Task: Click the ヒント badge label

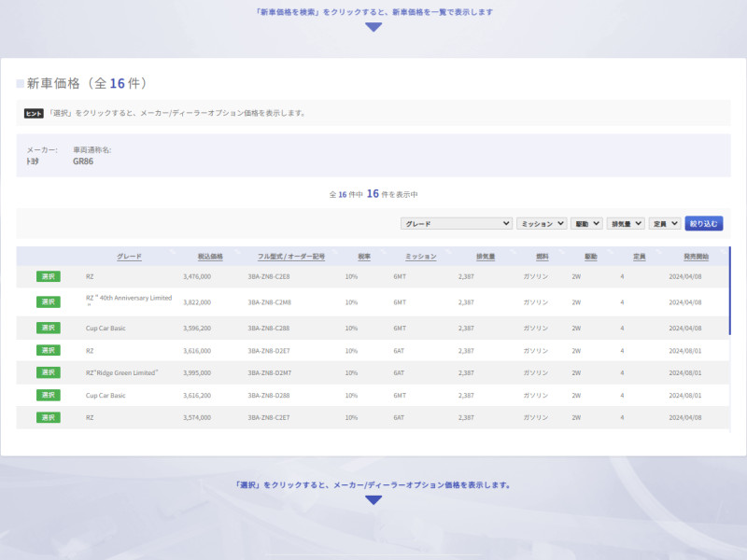Action: 34,113
